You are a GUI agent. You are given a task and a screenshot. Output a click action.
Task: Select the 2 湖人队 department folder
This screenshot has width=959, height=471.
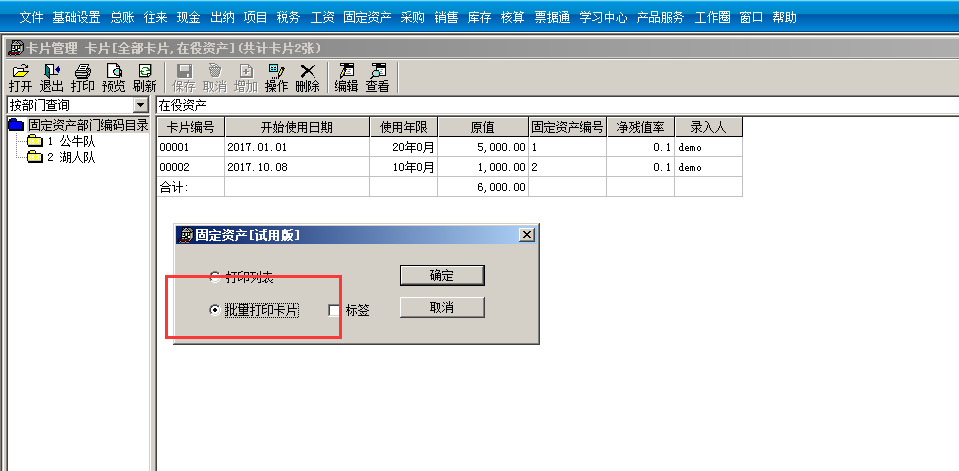point(70,157)
